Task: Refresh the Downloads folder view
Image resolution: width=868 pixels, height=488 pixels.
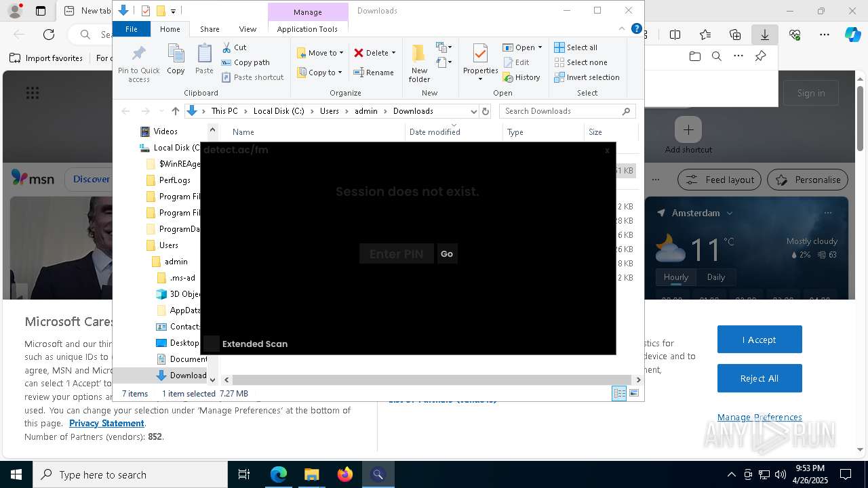Action: (x=485, y=111)
